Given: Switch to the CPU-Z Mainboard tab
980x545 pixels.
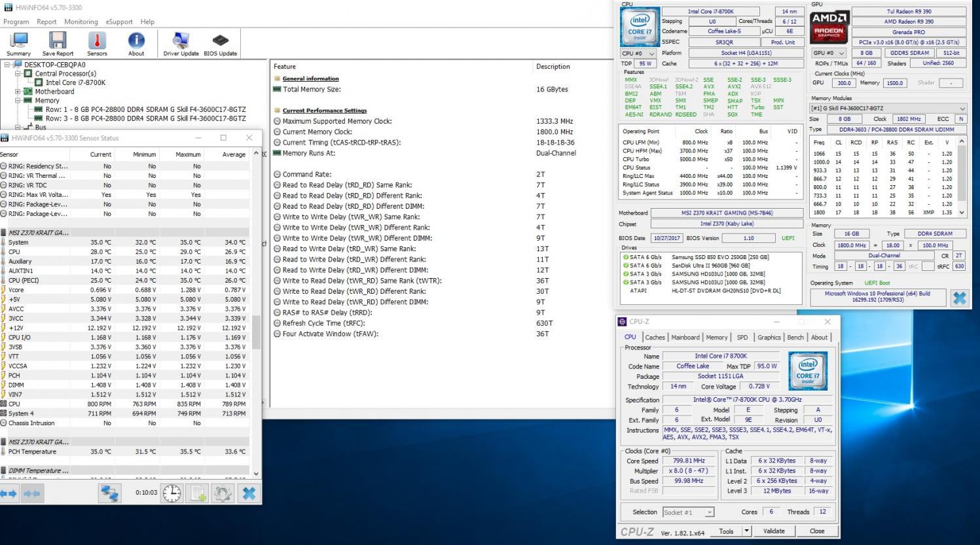Looking at the screenshot, I should (x=685, y=338).
